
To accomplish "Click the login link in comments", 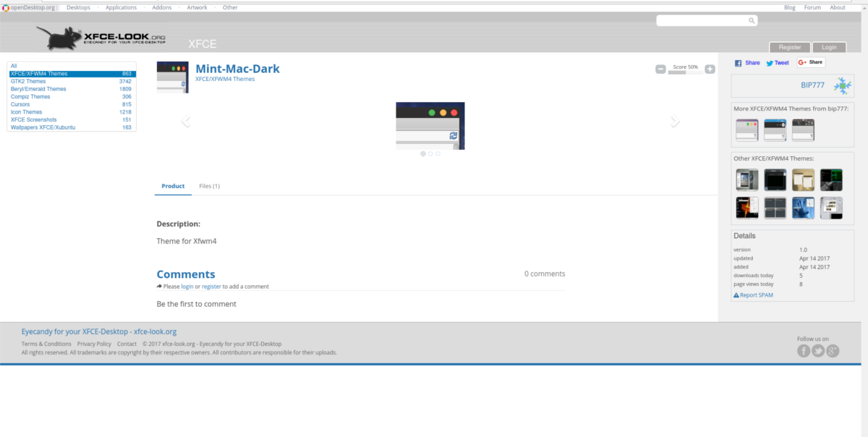I will [x=187, y=287].
